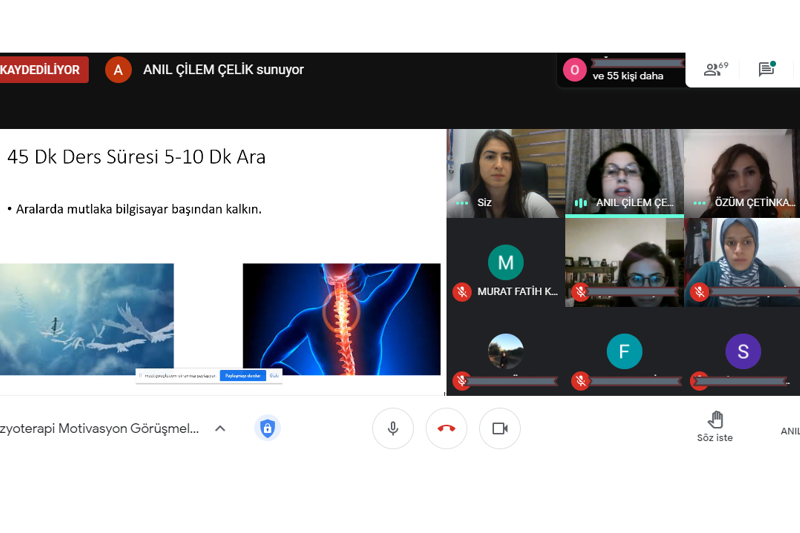This screenshot has height=533, width=800.
Task: Click the KAYDEDİLİYOR recording indicator
Action: point(43,70)
